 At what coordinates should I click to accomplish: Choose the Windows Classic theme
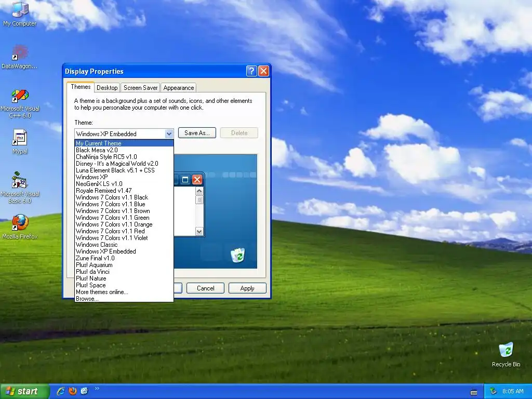tap(124, 245)
